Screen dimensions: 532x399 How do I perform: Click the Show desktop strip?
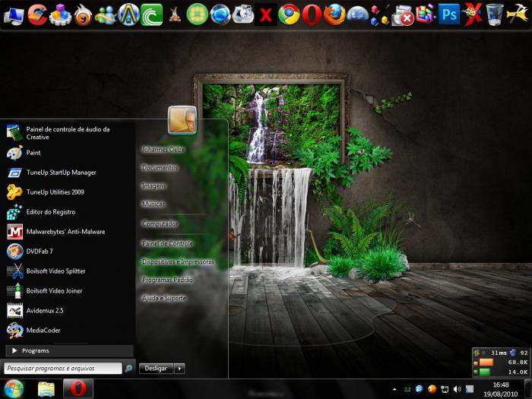tap(528, 389)
